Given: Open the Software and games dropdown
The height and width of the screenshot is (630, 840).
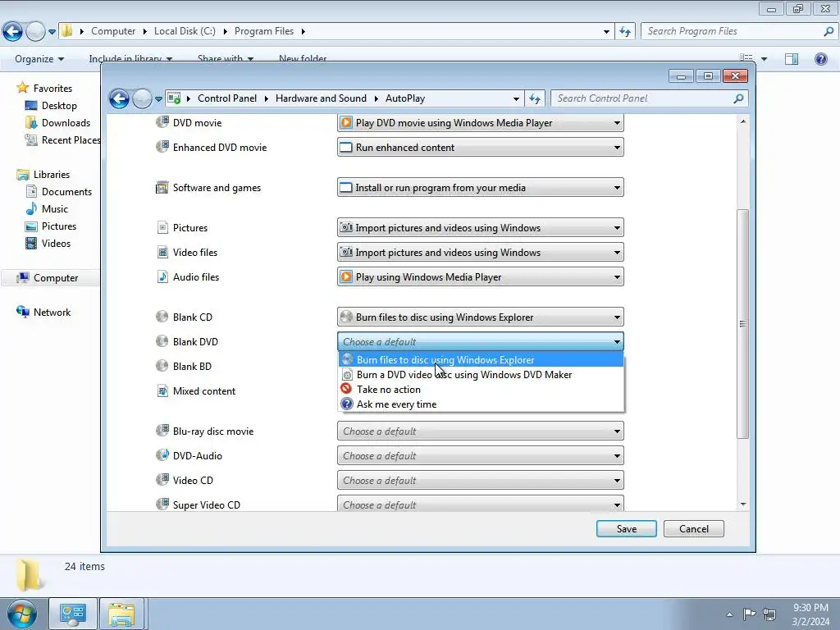Looking at the screenshot, I should [x=480, y=188].
